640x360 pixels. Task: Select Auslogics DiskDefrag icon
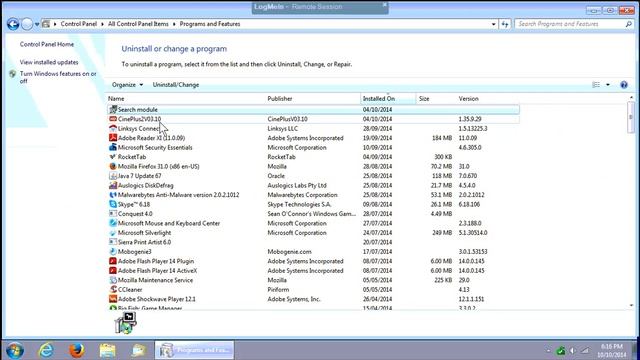pos(113,185)
